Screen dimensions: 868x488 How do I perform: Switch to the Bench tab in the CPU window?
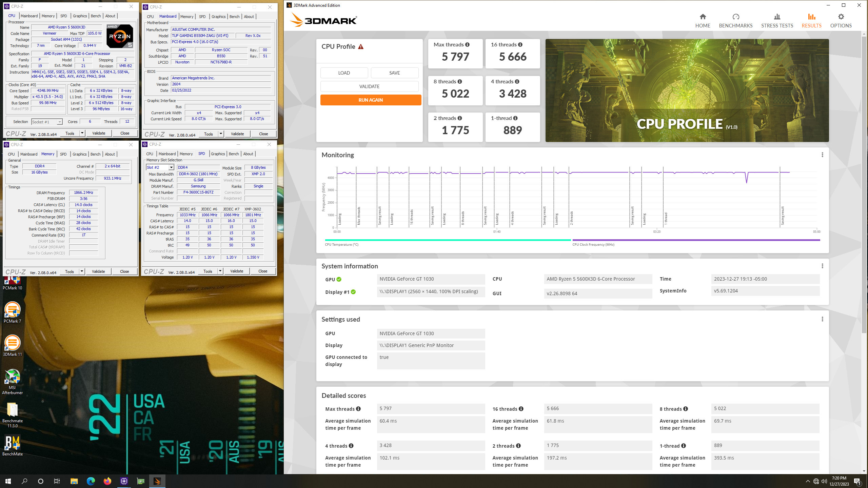pos(96,16)
